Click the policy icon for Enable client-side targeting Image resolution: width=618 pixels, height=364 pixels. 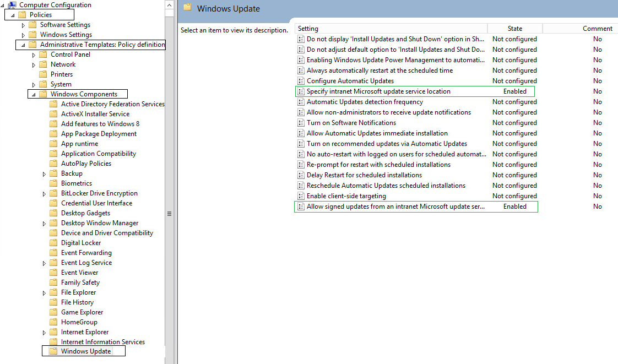pos(301,196)
